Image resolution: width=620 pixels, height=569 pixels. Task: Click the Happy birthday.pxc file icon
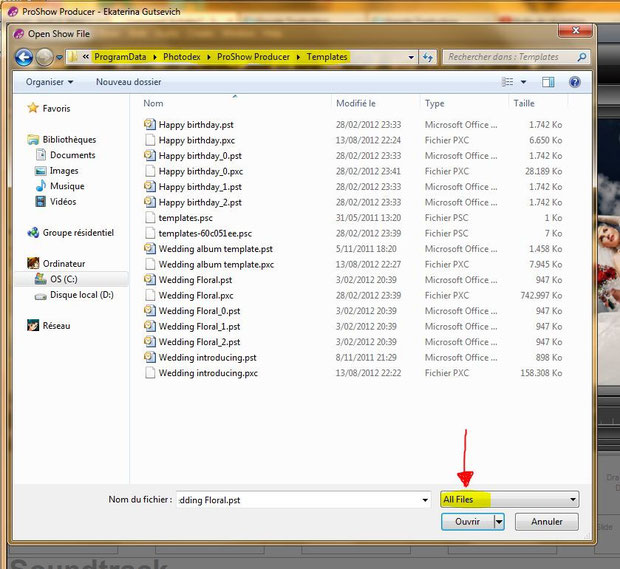pos(149,140)
